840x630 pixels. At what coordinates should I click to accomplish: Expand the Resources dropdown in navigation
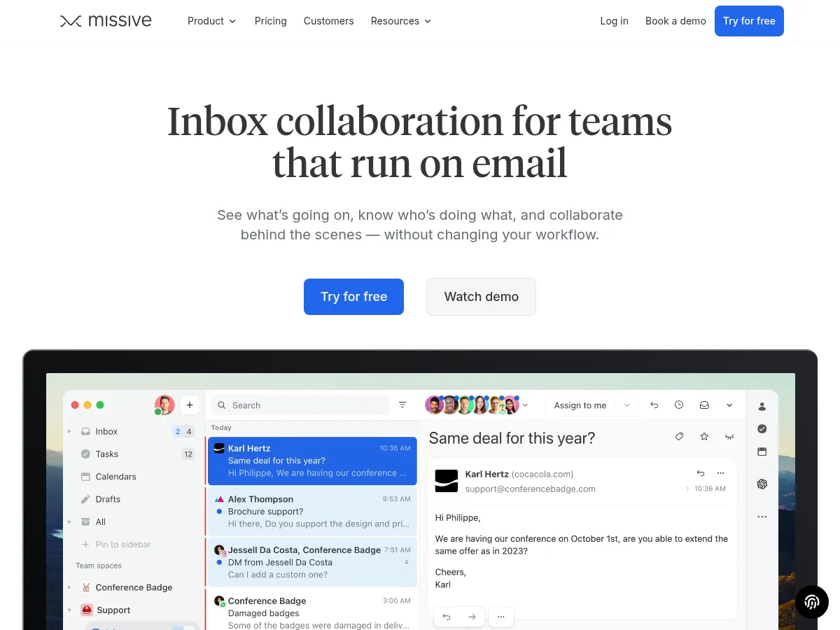pyautogui.click(x=400, y=21)
